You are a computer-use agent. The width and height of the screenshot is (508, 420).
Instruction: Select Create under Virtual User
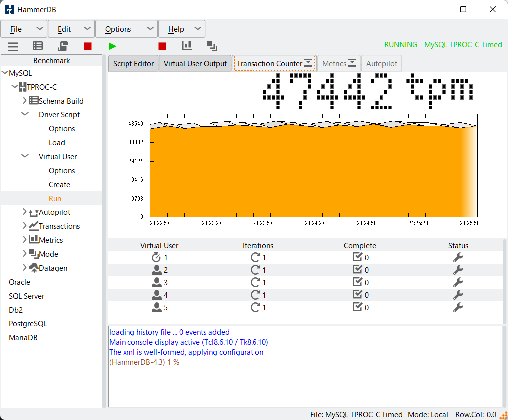(x=59, y=184)
